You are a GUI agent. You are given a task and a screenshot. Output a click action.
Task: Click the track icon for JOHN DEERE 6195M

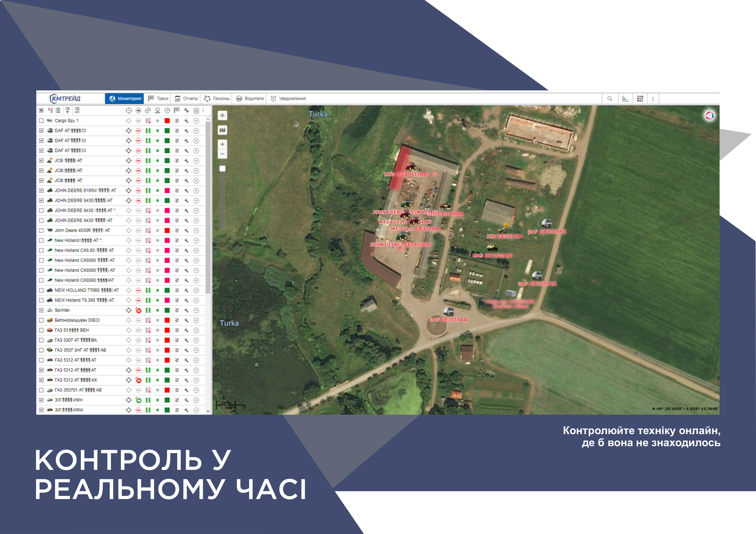point(177,191)
